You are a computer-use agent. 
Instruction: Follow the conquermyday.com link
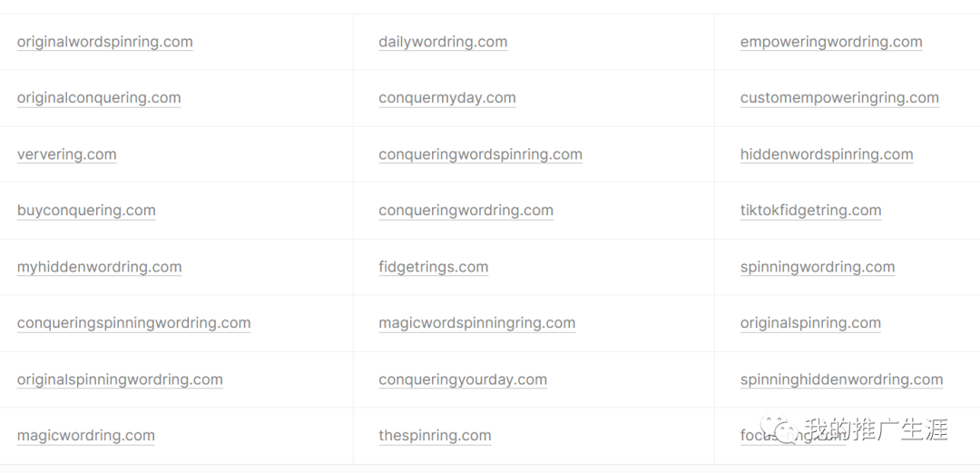point(447,98)
